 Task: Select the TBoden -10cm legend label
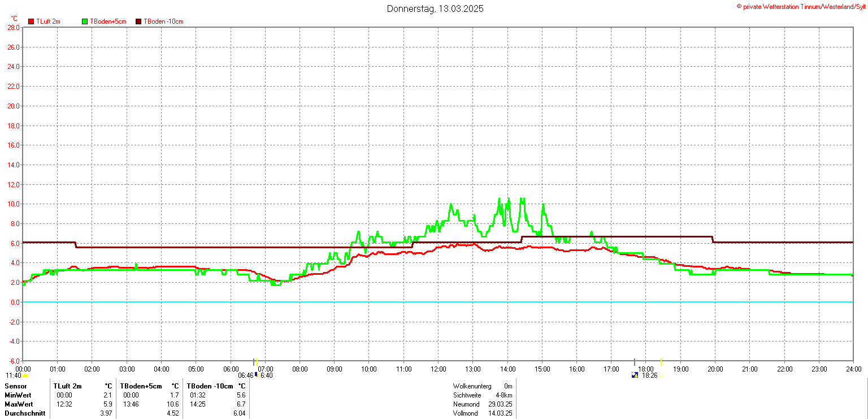163,21
